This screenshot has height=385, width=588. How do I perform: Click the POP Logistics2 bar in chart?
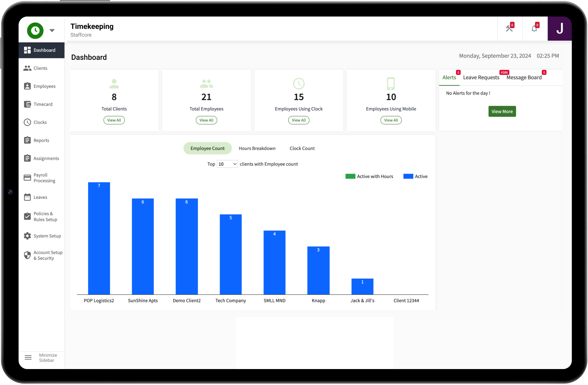[x=99, y=238]
